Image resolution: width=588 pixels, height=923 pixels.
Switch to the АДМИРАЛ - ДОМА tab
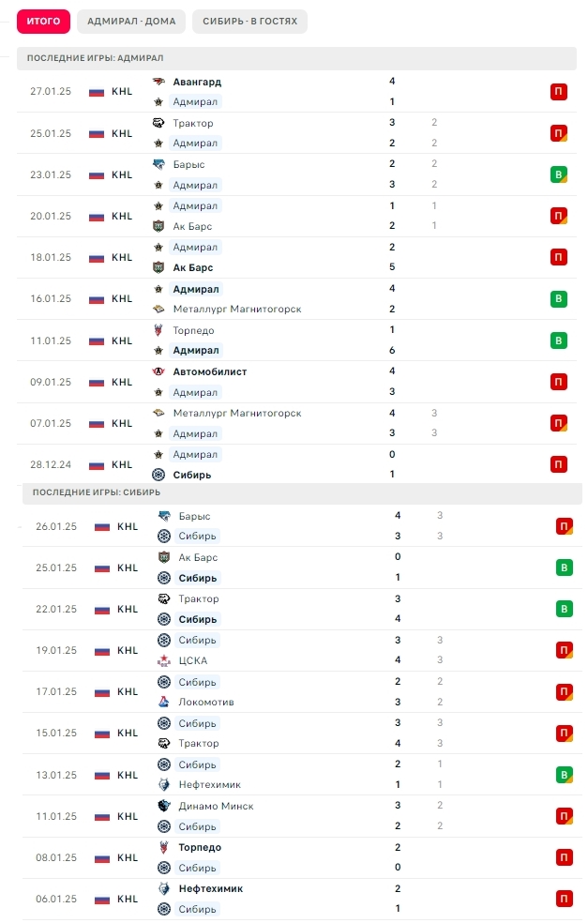coord(131,22)
